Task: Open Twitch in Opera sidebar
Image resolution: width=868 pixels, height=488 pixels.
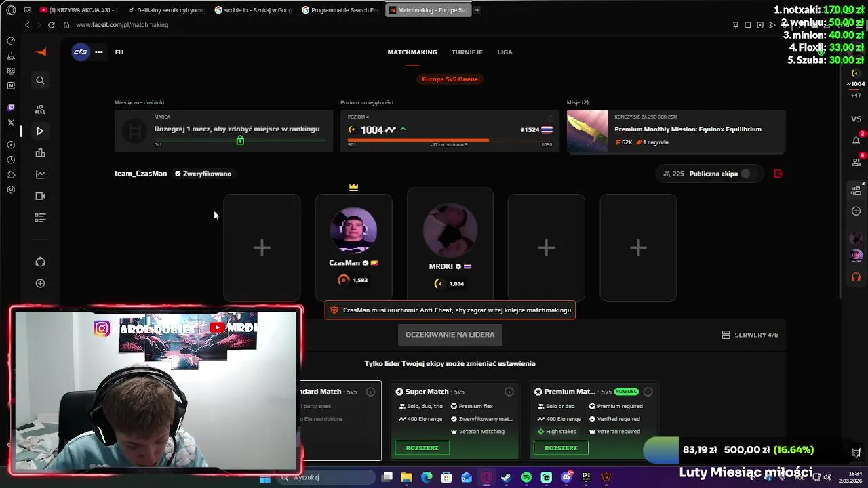Action: 11,108
